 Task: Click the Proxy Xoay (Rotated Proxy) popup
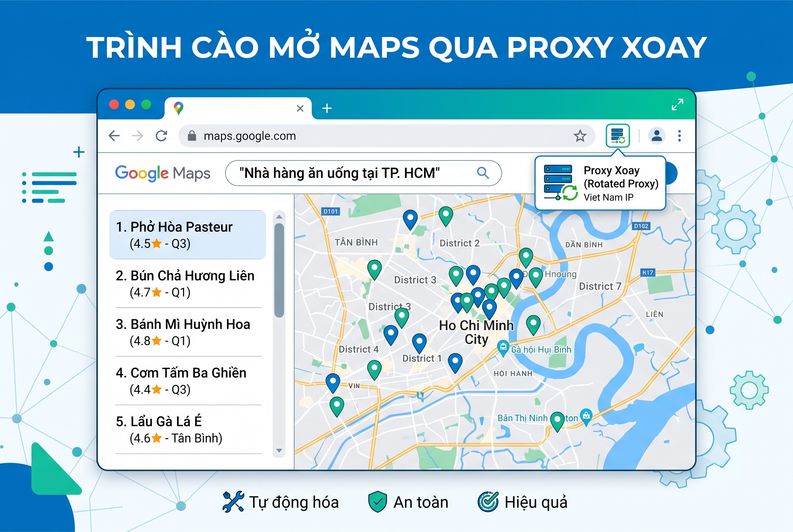coord(600,183)
